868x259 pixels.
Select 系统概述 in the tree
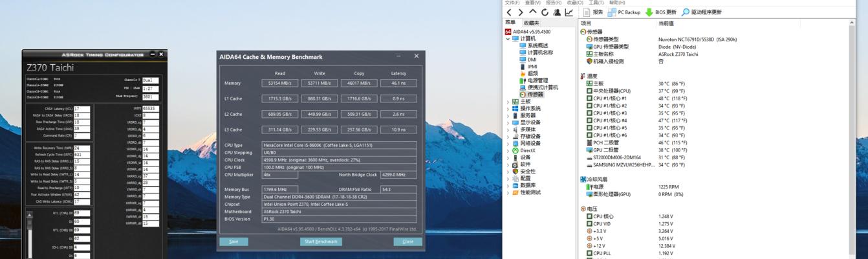pos(533,45)
